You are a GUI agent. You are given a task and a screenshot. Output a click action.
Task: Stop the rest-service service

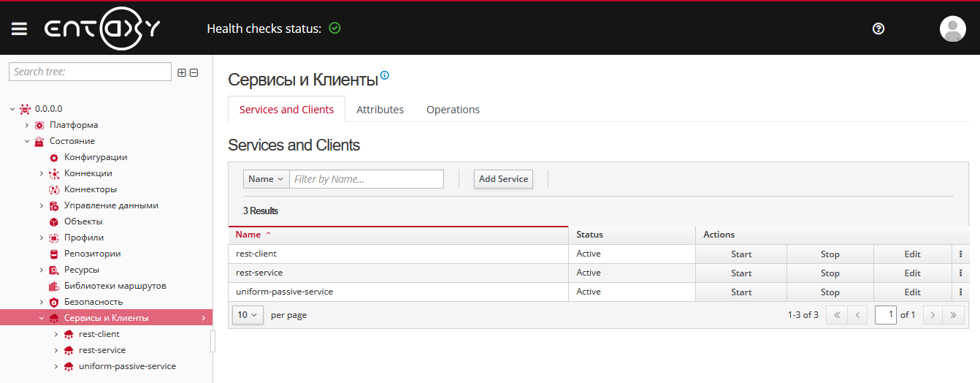[x=830, y=273]
